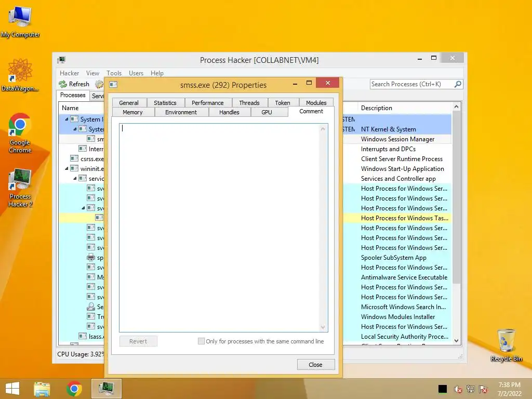Switch to the Memory tab
Viewport: 532px width, 399px height.
tap(132, 112)
